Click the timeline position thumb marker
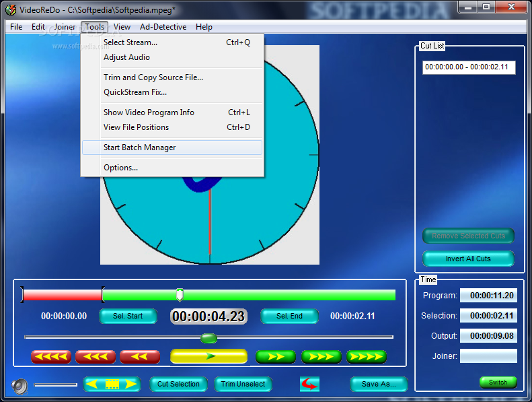 180,295
